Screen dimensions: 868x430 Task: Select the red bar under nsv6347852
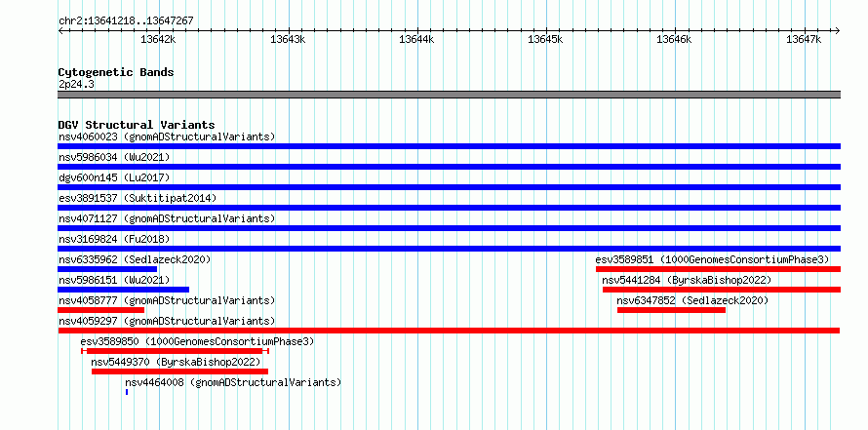(672, 310)
